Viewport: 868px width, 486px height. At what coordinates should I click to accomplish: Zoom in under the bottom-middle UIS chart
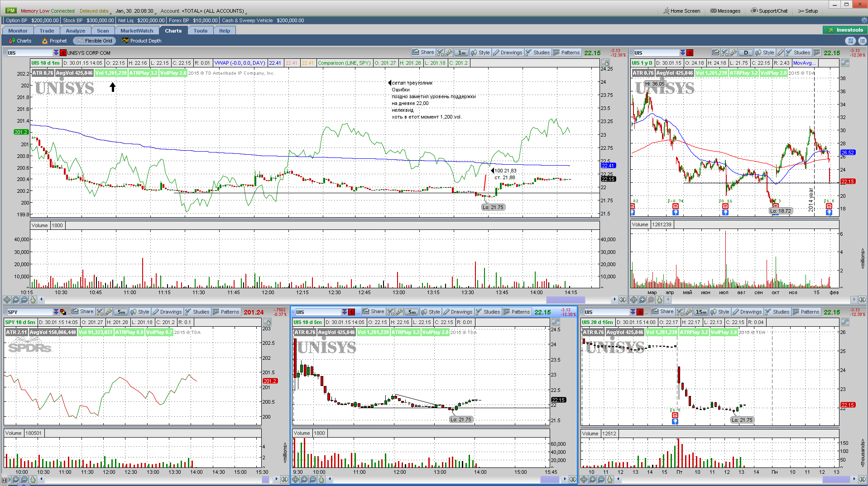coord(304,479)
